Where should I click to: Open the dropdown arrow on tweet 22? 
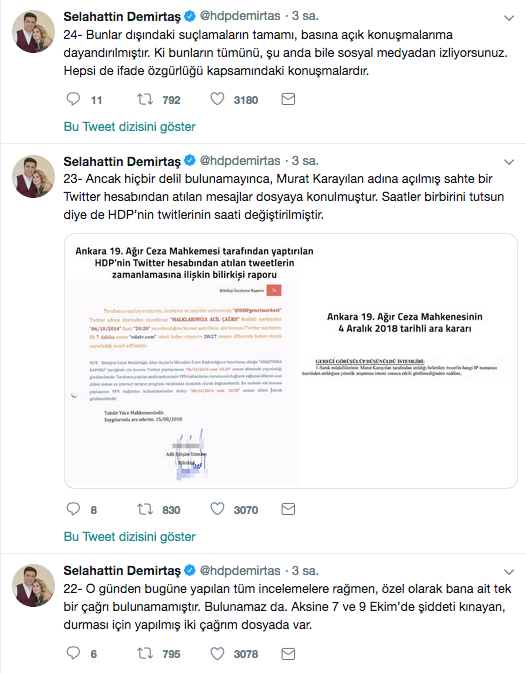509,572
